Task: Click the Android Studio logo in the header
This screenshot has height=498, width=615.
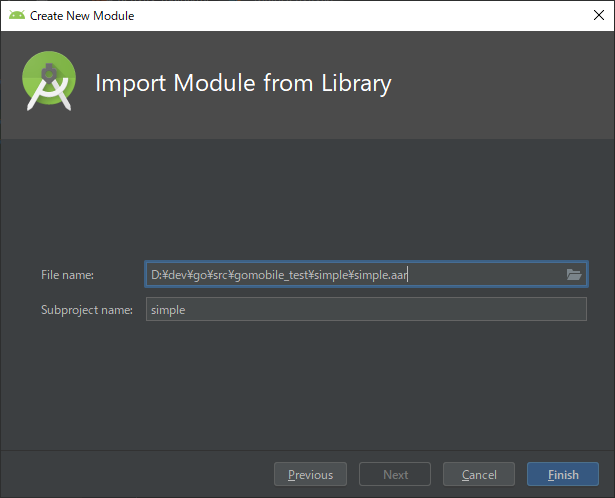Action: (49, 82)
